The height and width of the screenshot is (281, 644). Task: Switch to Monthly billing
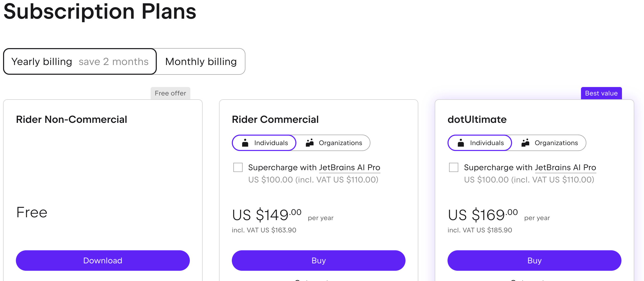[x=201, y=62]
